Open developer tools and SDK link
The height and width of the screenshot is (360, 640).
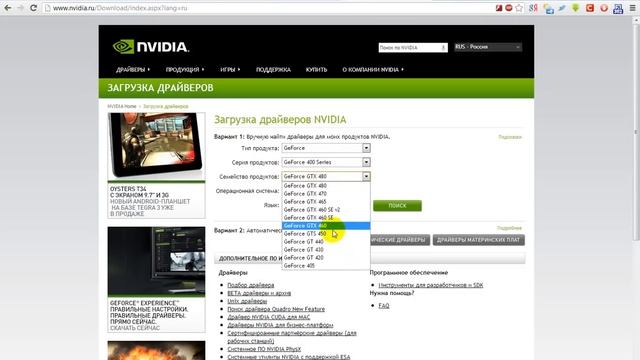point(431,285)
